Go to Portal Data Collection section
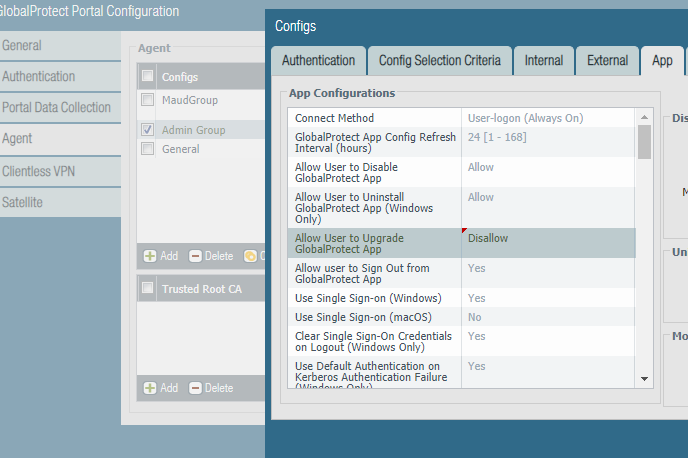The height and width of the screenshot is (458, 688). pyautogui.click(x=56, y=107)
